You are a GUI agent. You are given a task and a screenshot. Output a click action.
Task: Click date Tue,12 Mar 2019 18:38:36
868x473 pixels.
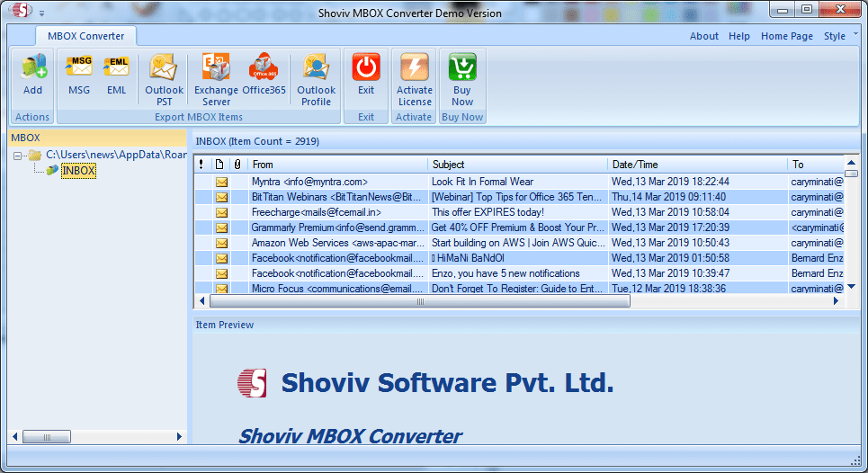tap(668, 289)
